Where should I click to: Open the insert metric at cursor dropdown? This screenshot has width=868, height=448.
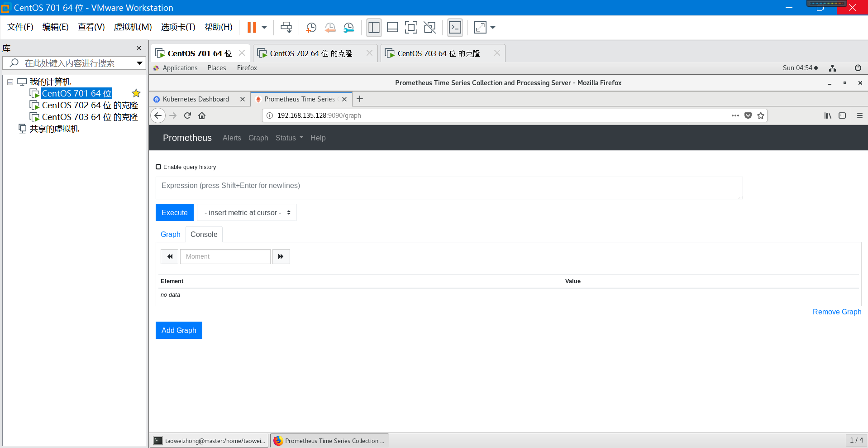pyautogui.click(x=247, y=212)
